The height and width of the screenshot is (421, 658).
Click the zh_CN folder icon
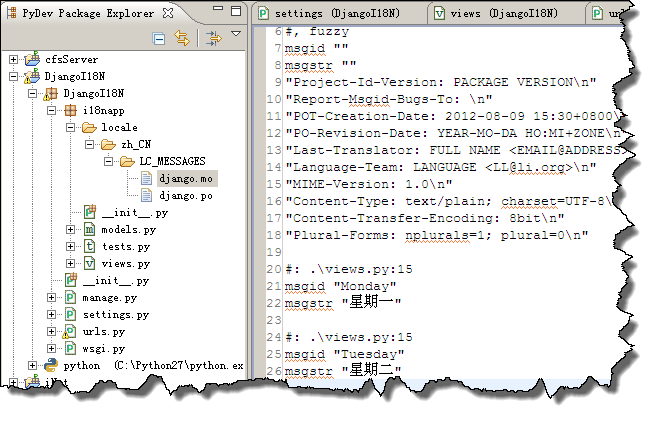pyautogui.click(x=108, y=144)
